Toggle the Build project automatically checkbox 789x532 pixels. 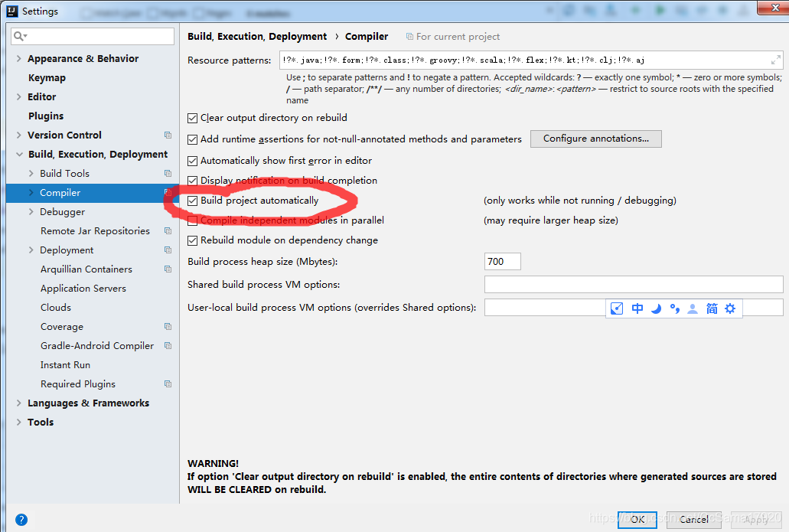(192, 201)
